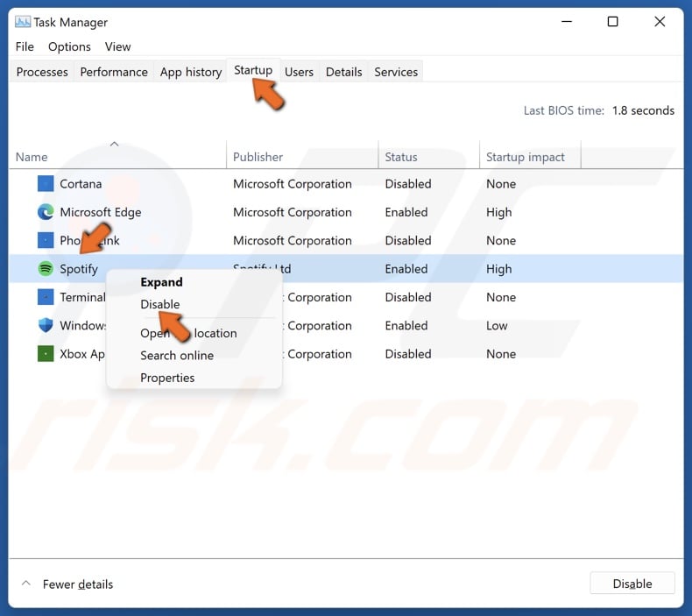
Task: Click Spotify's High startup impact cell
Action: pos(498,269)
